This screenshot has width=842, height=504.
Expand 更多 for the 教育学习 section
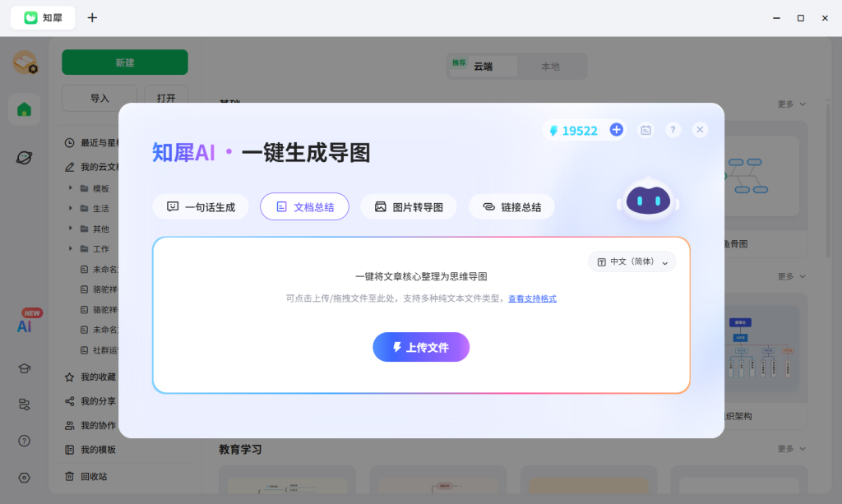pos(792,449)
